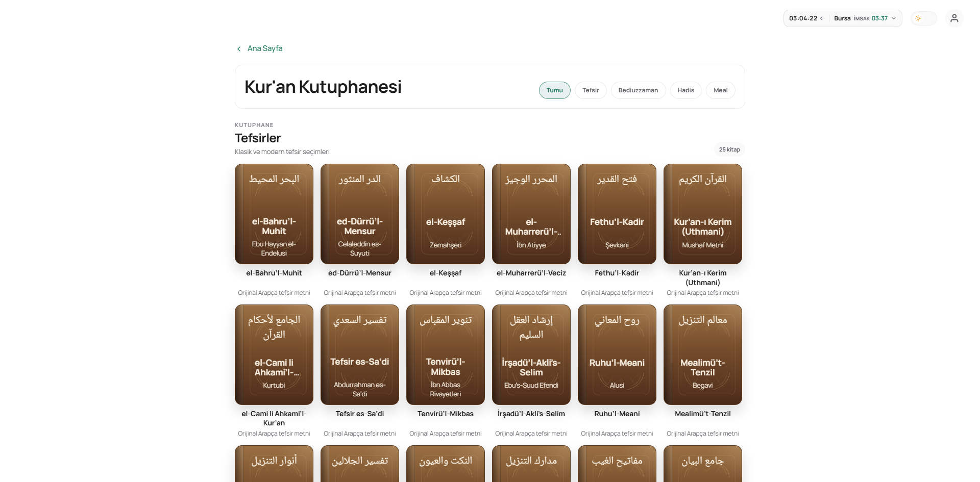Switch to the Meal filter tab

tap(720, 90)
